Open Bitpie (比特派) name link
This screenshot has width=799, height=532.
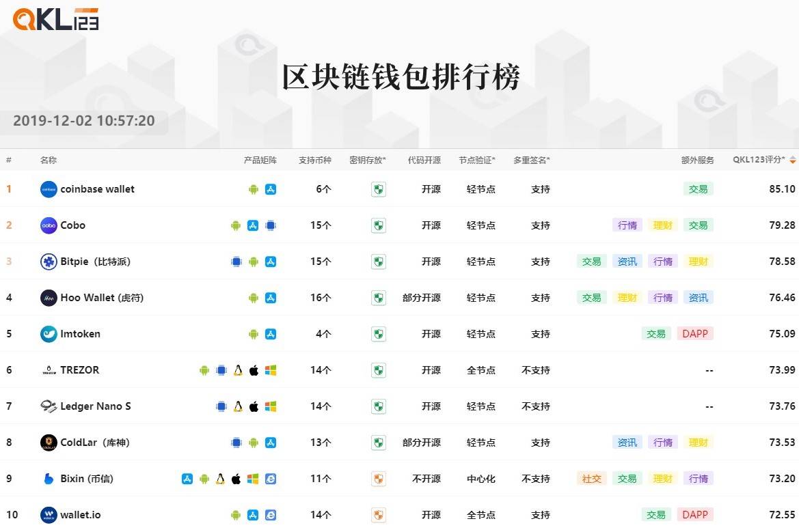point(95,262)
